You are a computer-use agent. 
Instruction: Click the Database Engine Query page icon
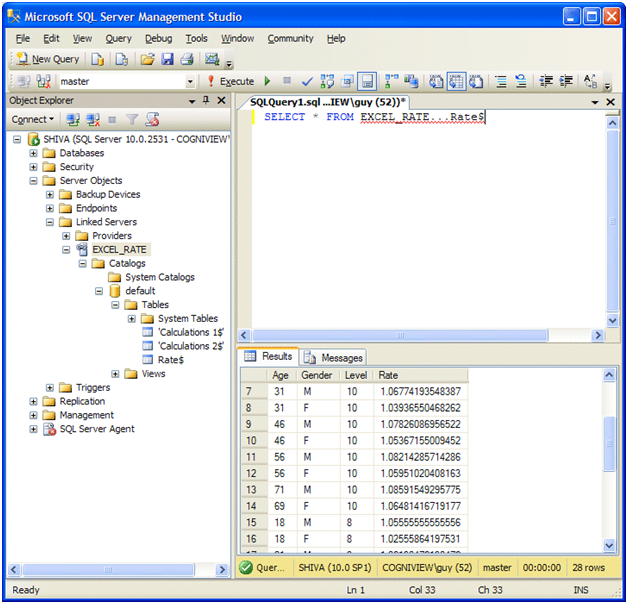point(97,59)
